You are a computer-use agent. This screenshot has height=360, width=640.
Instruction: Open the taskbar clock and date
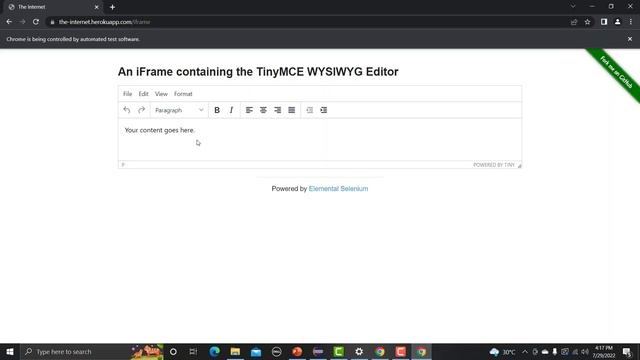click(604, 351)
